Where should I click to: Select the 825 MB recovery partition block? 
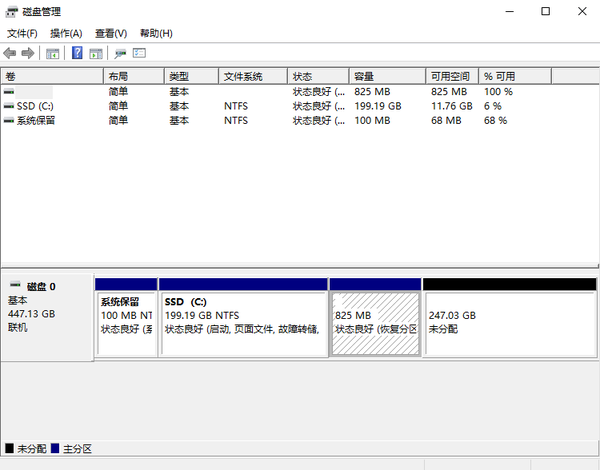click(375, 318)
